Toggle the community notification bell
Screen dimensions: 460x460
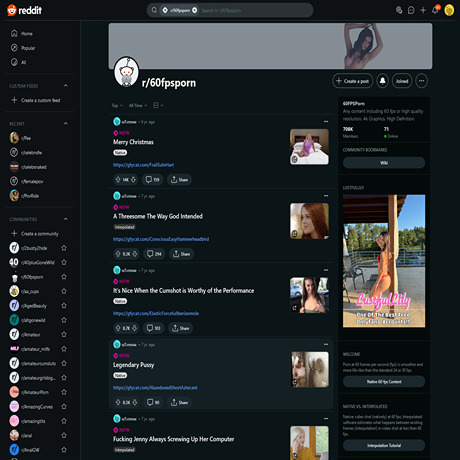tap(383, 81)
